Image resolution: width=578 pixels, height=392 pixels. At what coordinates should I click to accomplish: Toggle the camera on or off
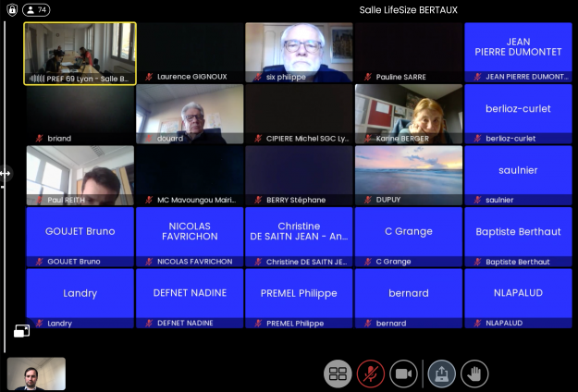coord(403,374)
